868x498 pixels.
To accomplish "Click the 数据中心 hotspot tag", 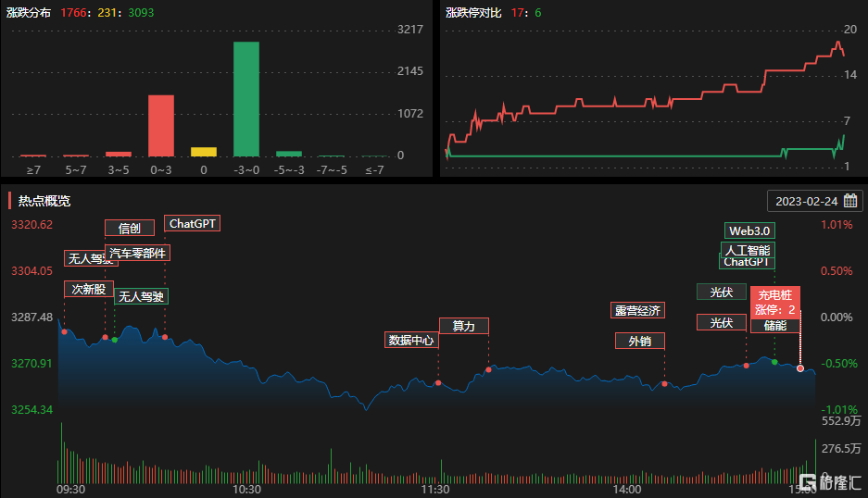I will (411, 340).
